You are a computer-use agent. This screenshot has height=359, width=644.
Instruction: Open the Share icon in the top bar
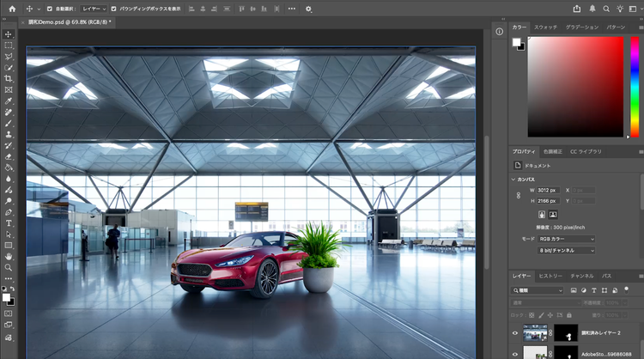(576, 9)
